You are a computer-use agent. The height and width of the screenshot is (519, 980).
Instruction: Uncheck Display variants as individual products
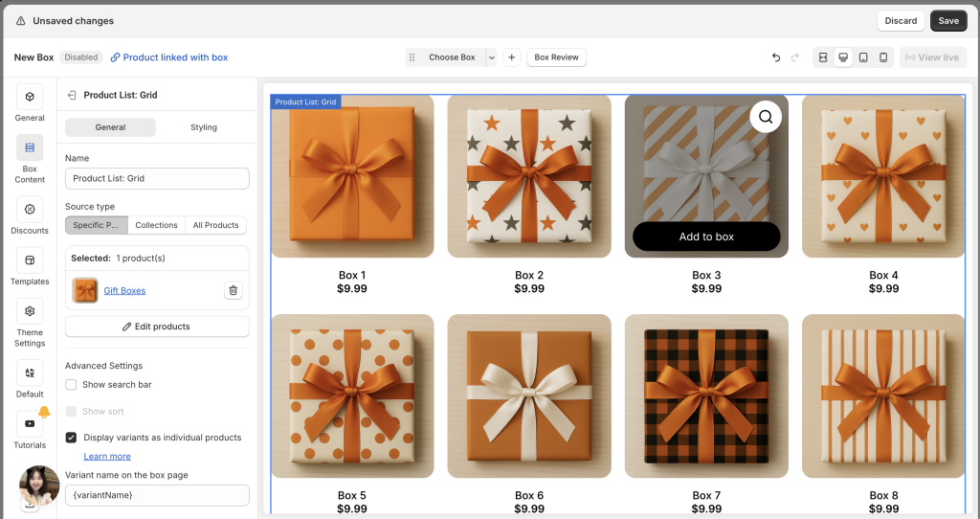pos(71,438)
